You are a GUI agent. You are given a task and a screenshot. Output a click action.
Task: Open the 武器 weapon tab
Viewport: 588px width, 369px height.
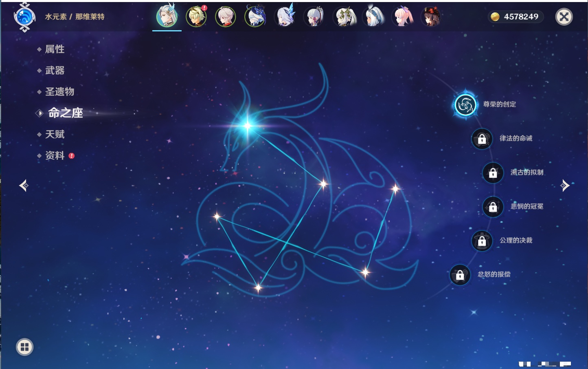55,71
